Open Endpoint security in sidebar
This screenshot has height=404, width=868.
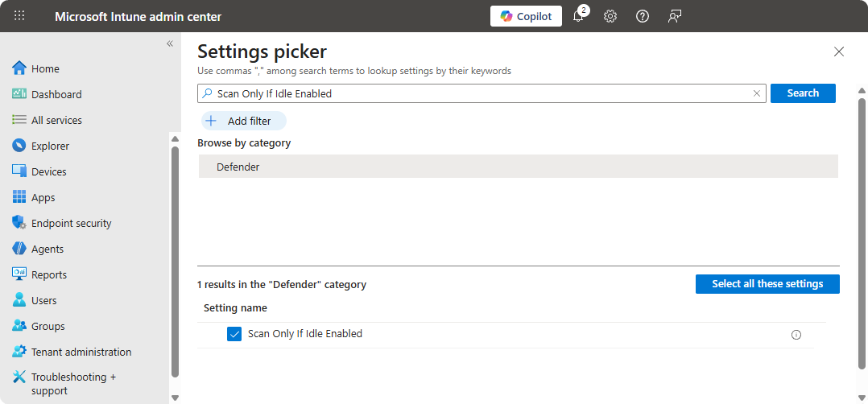71,223
